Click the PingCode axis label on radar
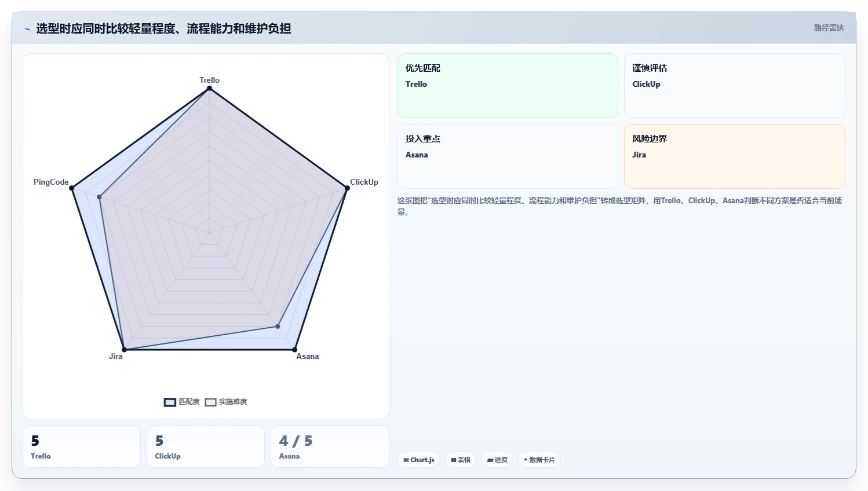The height and width of the screenshot is (491, 868). [51, 182]
